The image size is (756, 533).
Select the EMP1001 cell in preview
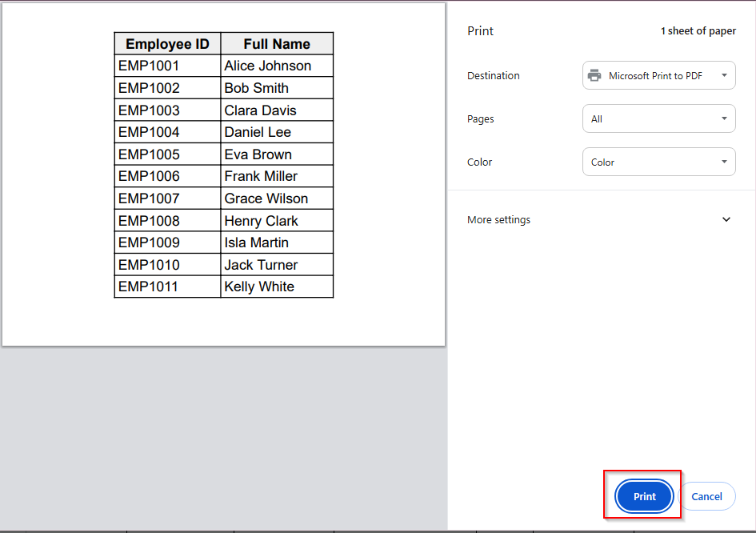[149, 66]
